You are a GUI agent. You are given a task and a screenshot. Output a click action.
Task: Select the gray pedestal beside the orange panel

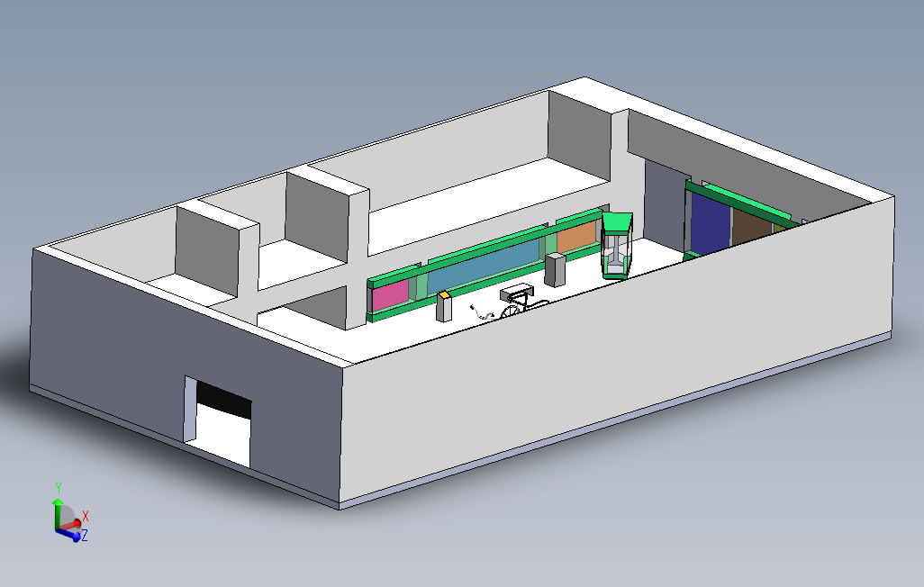click(555, 270)
